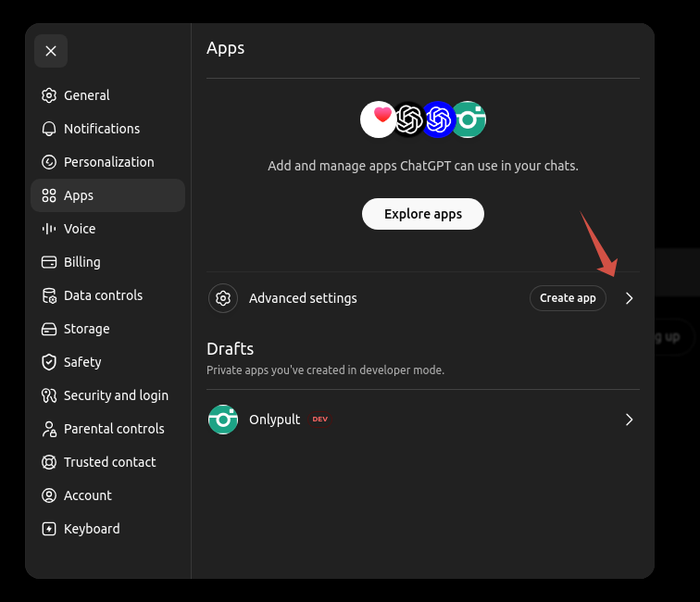The width and height of the screenshot is (700, 602).
Task: Go to Voice settings
Action: 107,229
